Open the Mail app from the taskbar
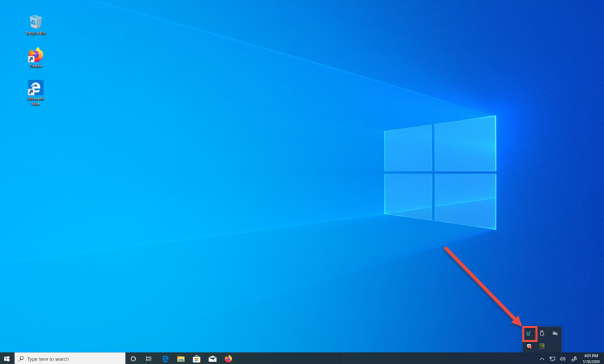The width and height of the screenshot is (604, 364). 213,358
